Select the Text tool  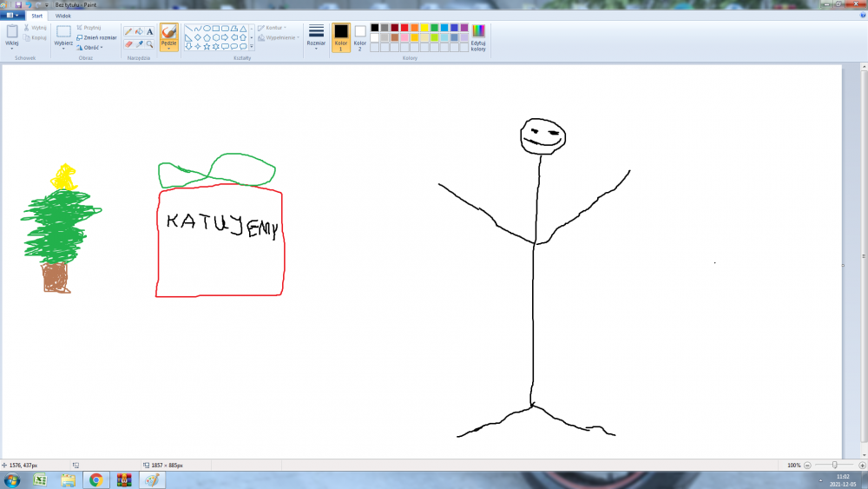[x=149, y=31]
